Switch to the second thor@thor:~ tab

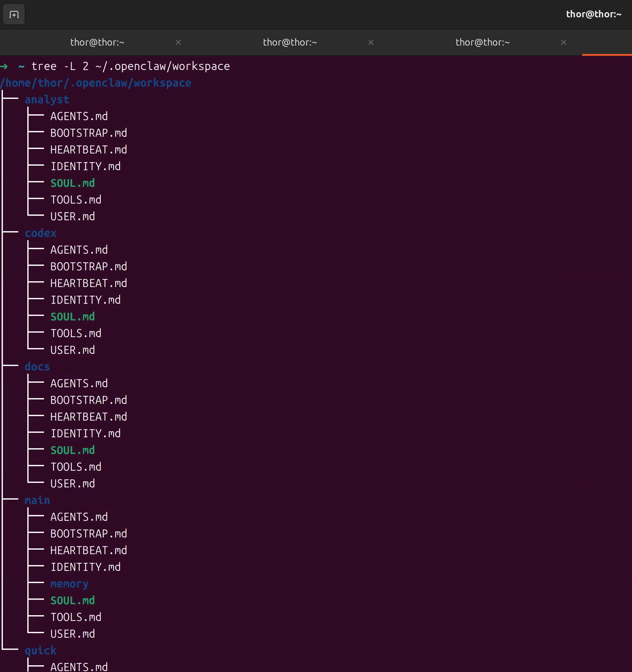click(290, 42)
